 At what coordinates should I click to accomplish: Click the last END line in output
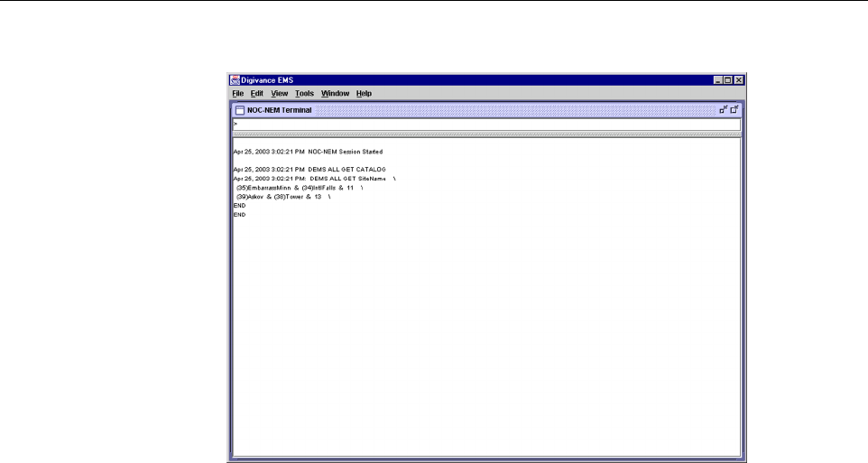(240, 214)
